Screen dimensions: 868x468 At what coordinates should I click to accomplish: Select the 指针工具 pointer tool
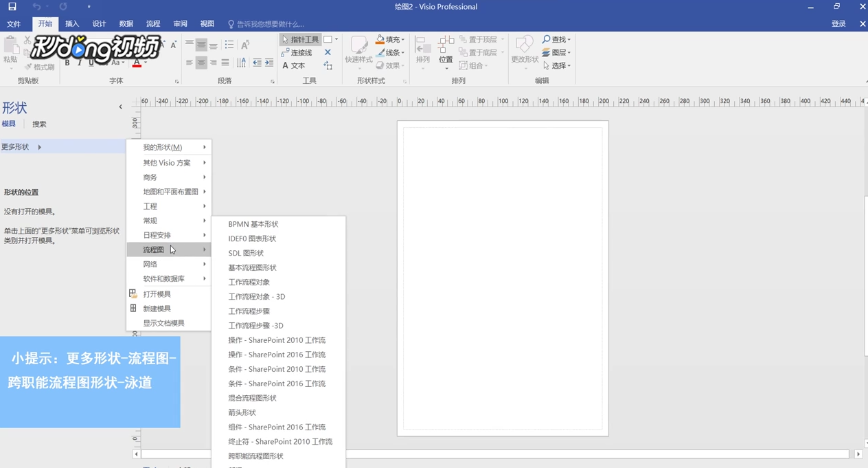tap(300, 39)
